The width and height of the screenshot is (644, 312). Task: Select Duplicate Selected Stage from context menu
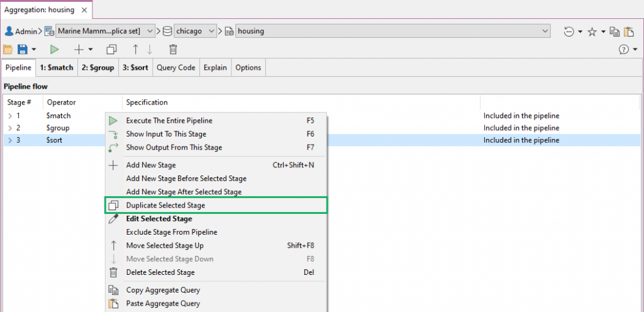[165, 205]
